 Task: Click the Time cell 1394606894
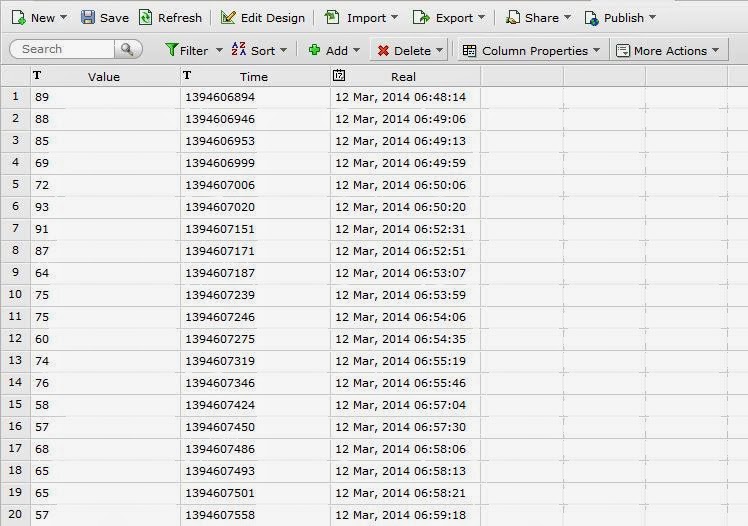(x=255, y=97)
